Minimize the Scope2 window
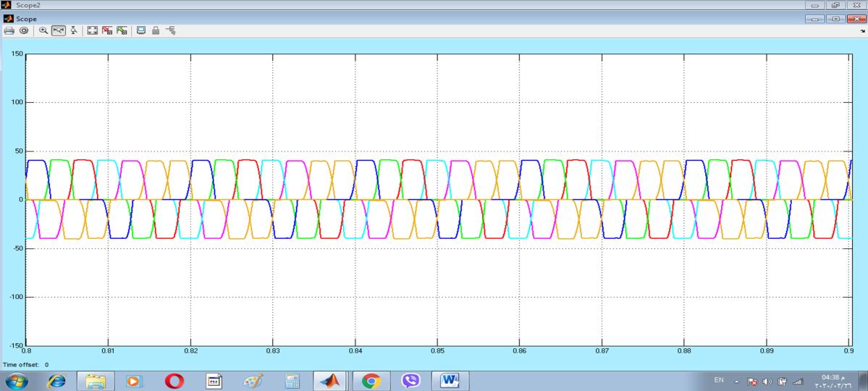Screen dimensions: 868x391 click(x=815, y=5)
